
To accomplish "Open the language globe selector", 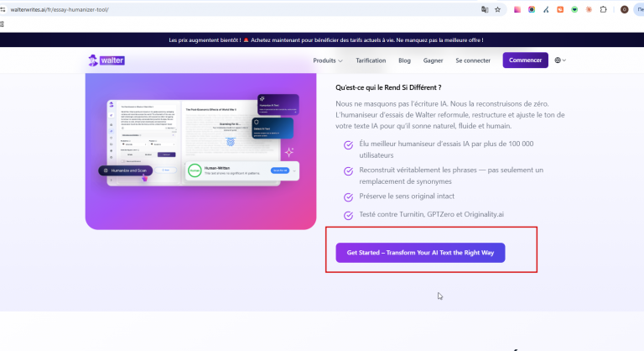I will tap(560, 60).
